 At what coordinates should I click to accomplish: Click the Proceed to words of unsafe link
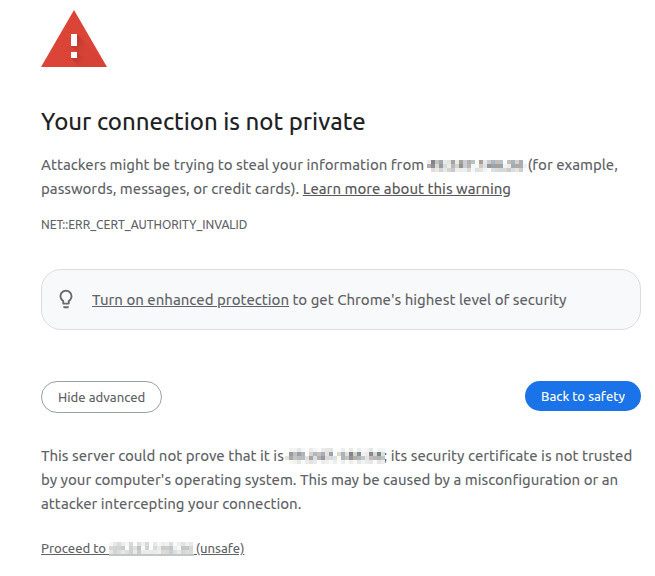click(74, 548)
